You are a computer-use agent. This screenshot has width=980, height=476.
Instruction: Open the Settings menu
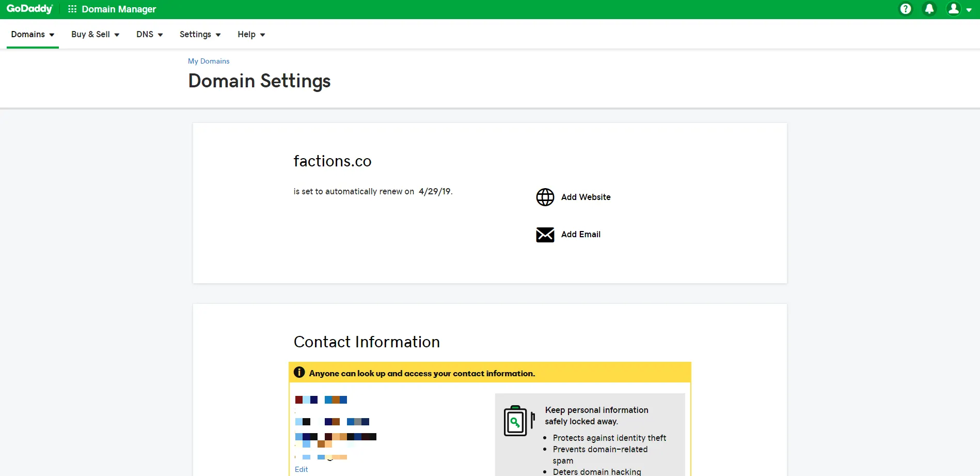pyautogui.click(x=200, y=34)
